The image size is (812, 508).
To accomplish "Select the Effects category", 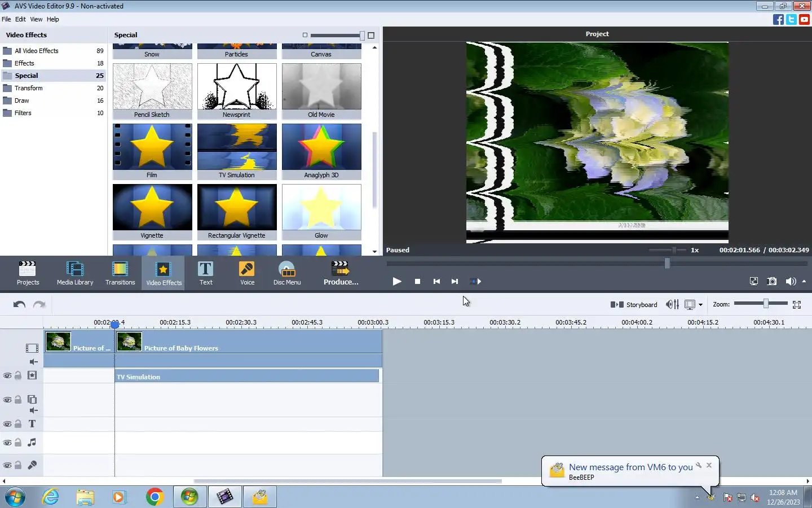I will click(x=53, y=63).
